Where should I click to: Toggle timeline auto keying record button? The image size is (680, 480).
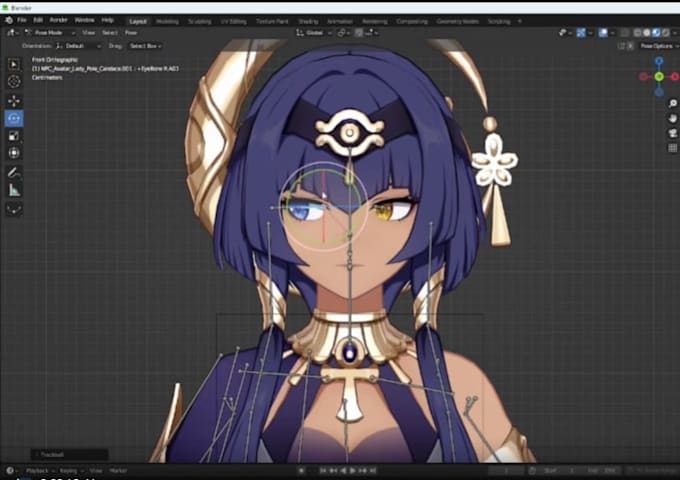[x=301, y=470]
